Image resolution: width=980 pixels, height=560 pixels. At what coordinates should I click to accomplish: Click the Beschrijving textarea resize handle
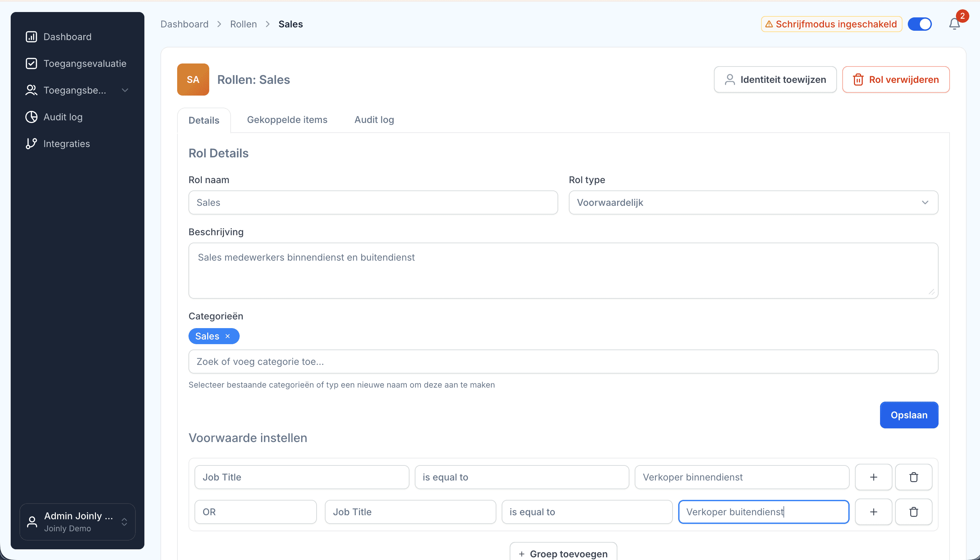(x=932, y=292)
